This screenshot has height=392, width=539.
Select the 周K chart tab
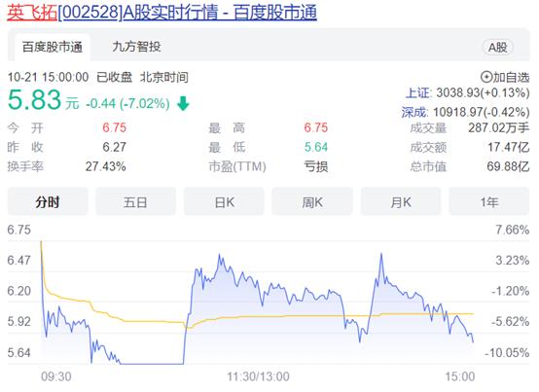(x=312, y=201)
